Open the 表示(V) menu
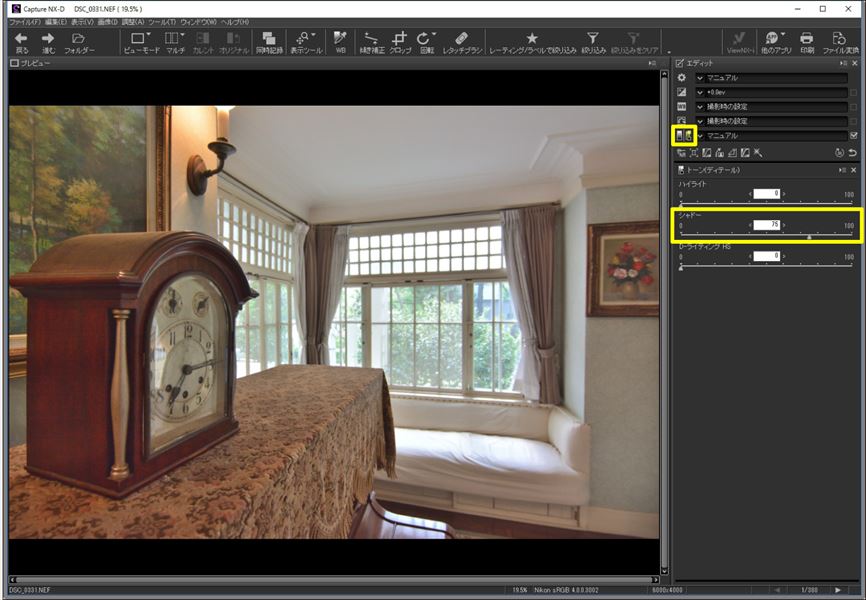This screenshot has height=600, width=866. [82, 22]
